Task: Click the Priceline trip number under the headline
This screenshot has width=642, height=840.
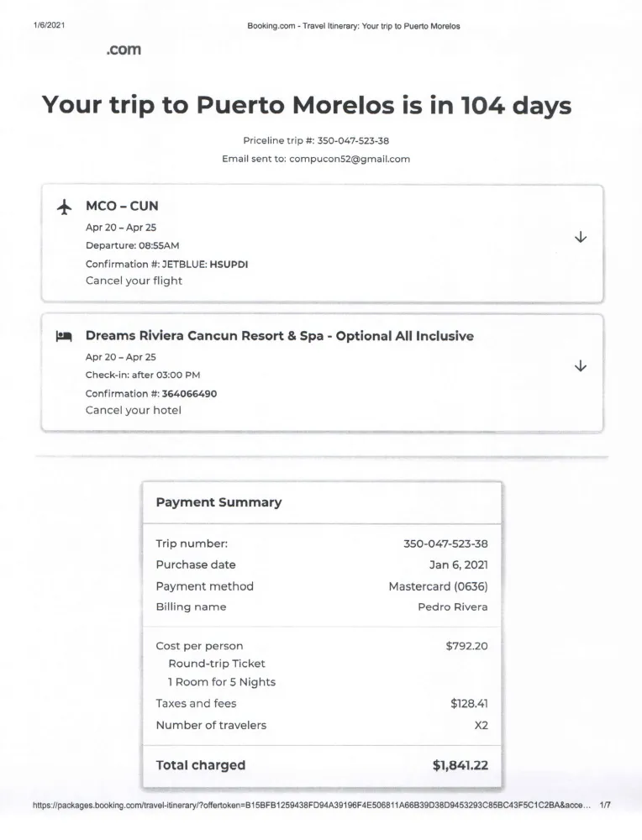Action: 353,141
